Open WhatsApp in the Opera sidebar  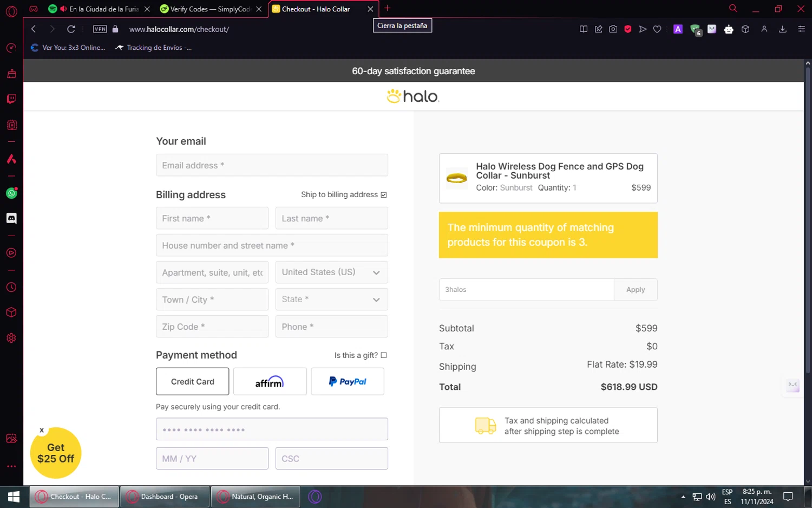11,193
